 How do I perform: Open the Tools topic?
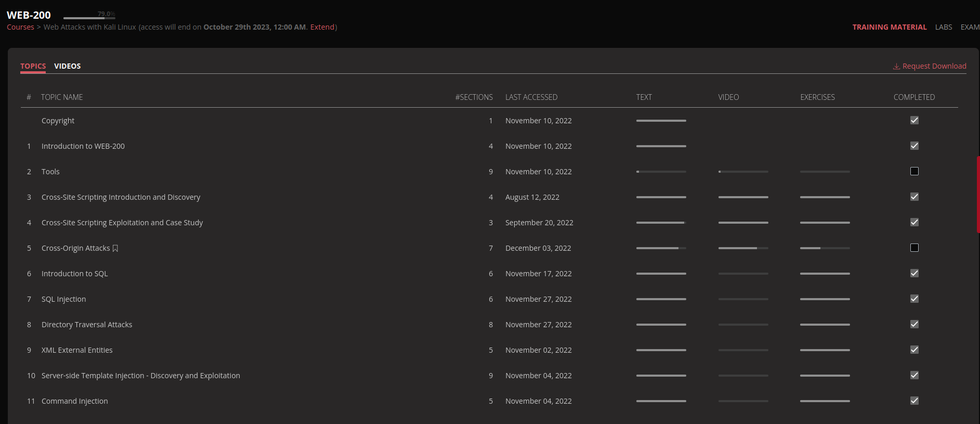click(x=50, y=172)
